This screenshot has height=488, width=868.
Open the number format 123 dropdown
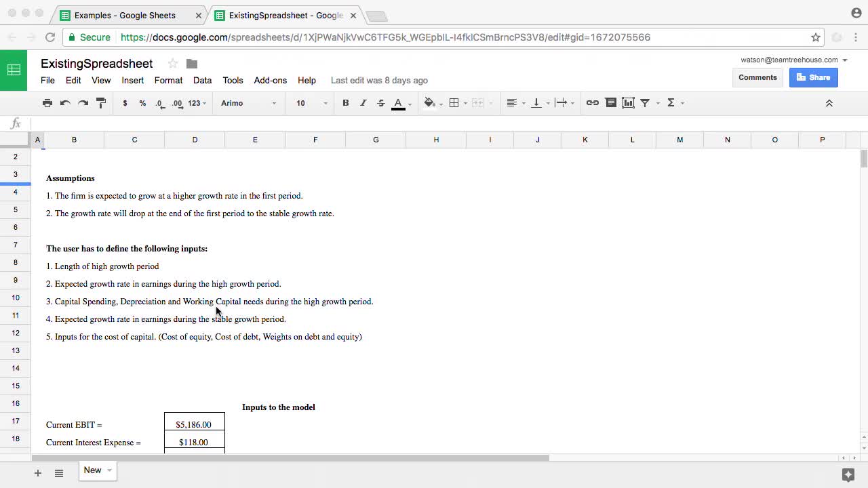coord(192,102)
